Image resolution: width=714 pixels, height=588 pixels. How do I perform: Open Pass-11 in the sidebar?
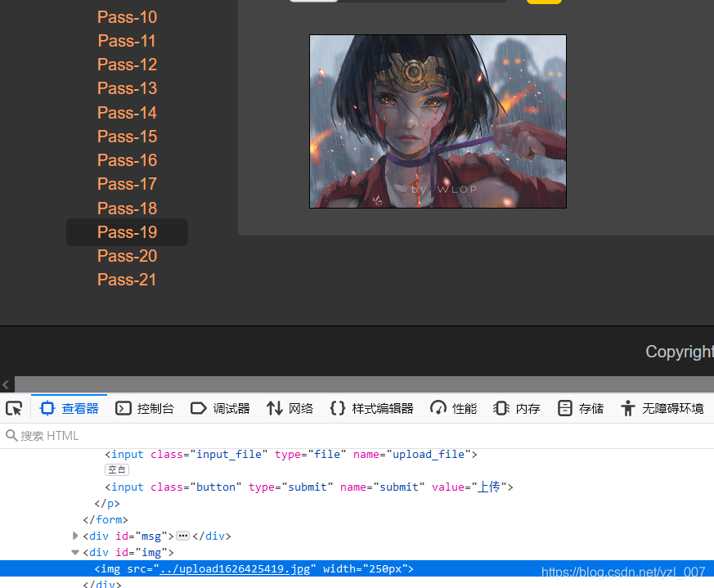[x=127, y=41]
